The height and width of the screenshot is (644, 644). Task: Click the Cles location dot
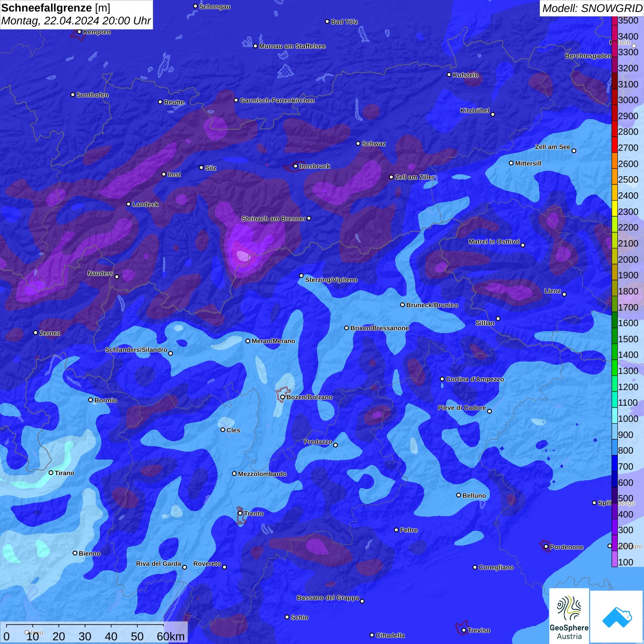(x=223, y=430)
